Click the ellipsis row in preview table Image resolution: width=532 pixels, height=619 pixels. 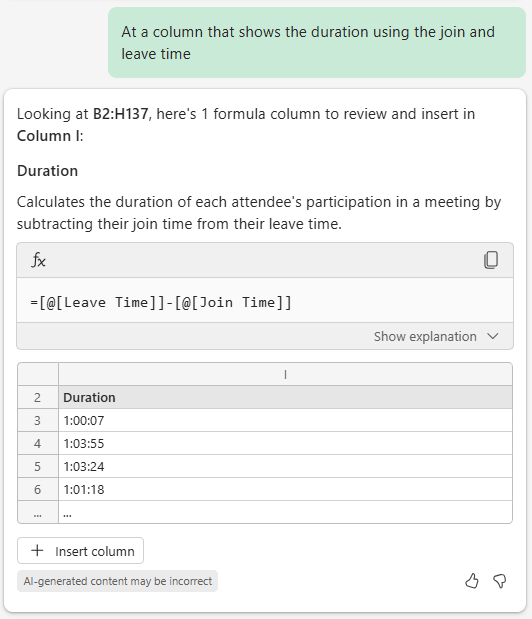click(265, 512)
